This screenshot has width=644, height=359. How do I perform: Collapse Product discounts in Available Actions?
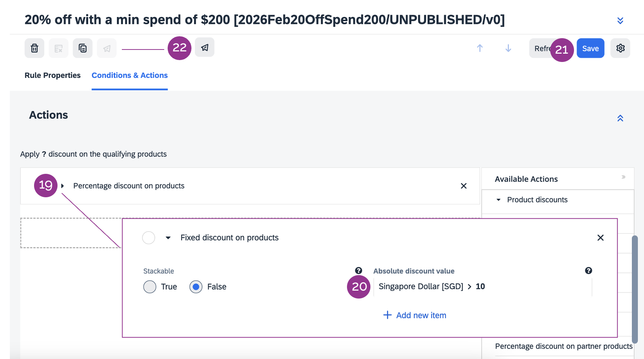click(498, 200)
